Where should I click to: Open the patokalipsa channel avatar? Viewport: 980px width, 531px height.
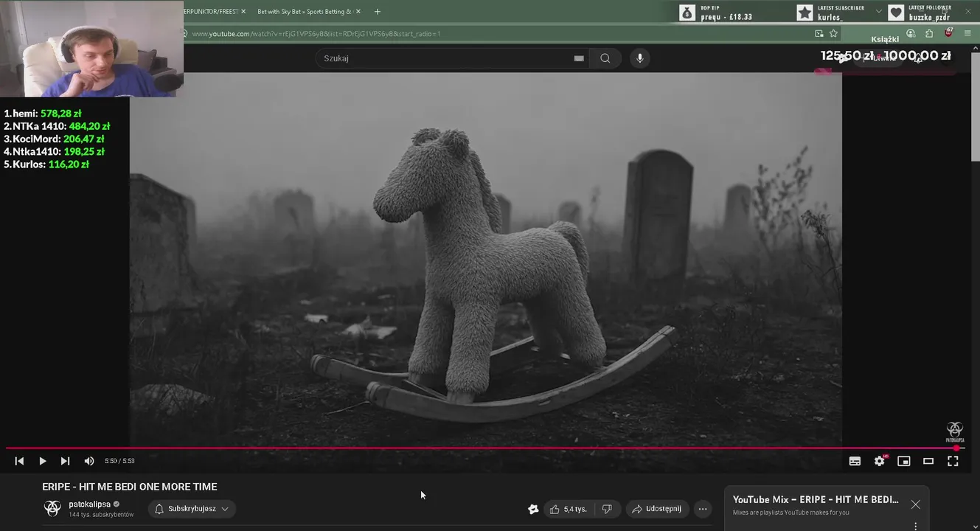click(52, 508)
